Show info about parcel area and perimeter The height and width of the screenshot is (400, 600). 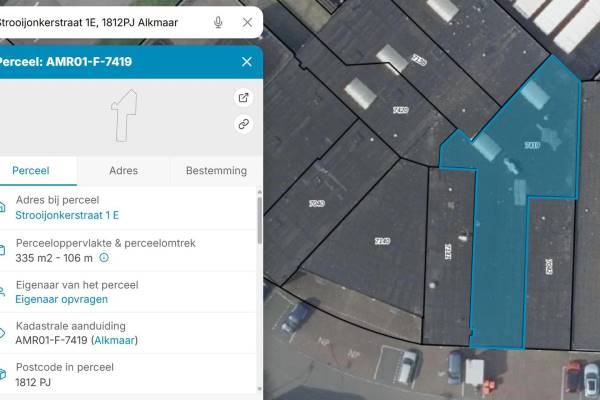coord(104,258)
